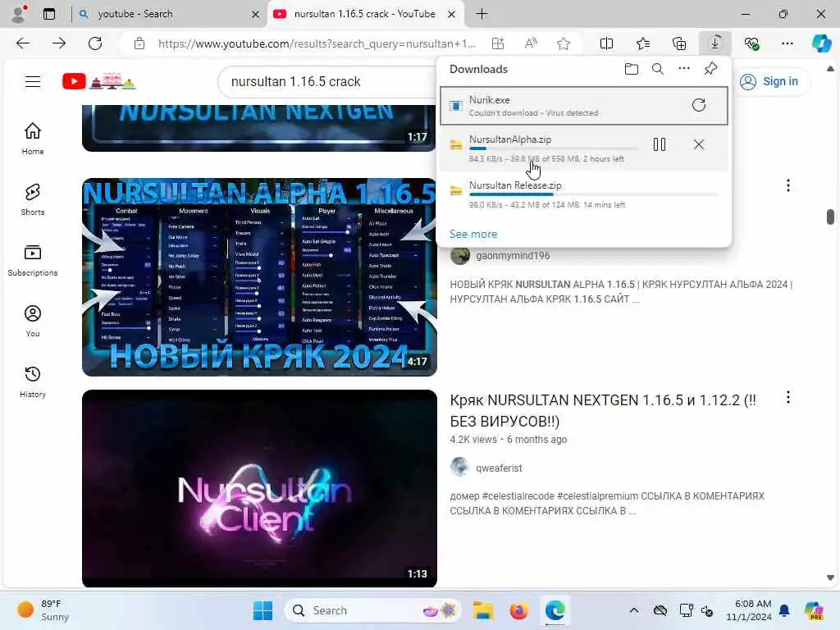Click the scrollbar down arrow
Viewport: 840px width, 630px height.
(x=830, y=577)
